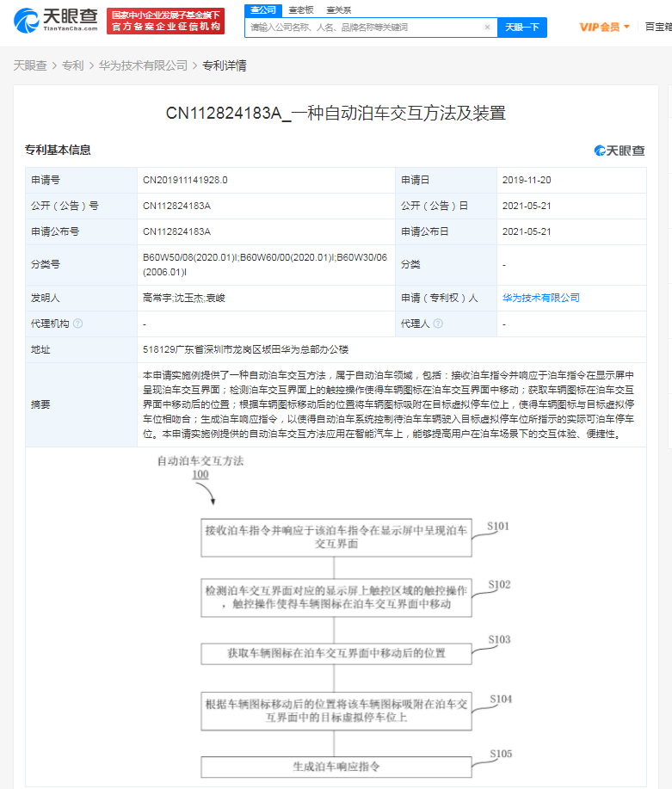The width and height of the screenshot is (672, 789).
Task: Open help icon beside 代理人
Action: click(438, 324)
